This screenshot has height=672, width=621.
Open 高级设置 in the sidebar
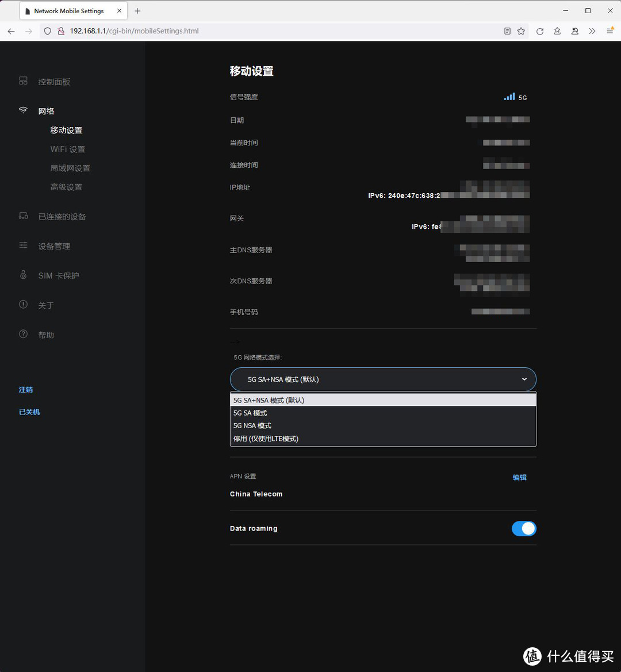[67, 187]
